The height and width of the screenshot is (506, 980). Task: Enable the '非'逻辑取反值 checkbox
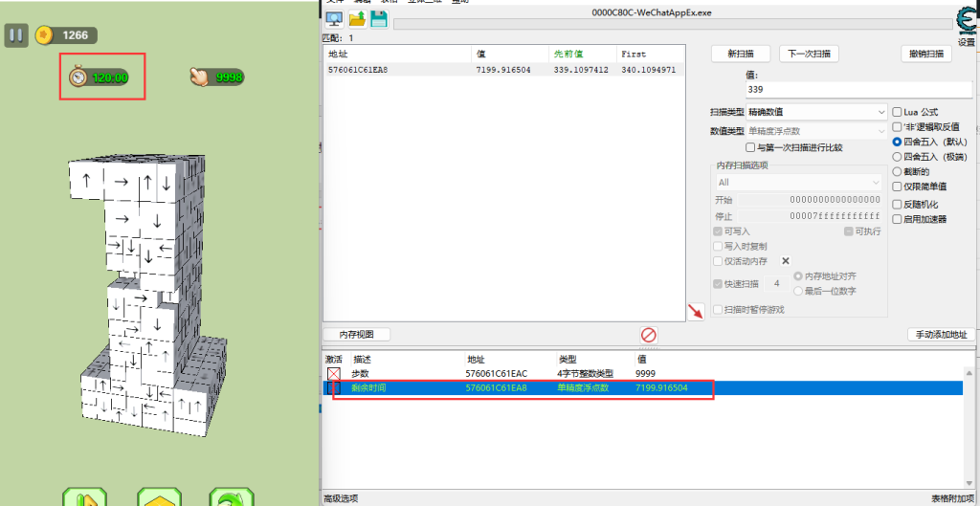tap(898, 127)
